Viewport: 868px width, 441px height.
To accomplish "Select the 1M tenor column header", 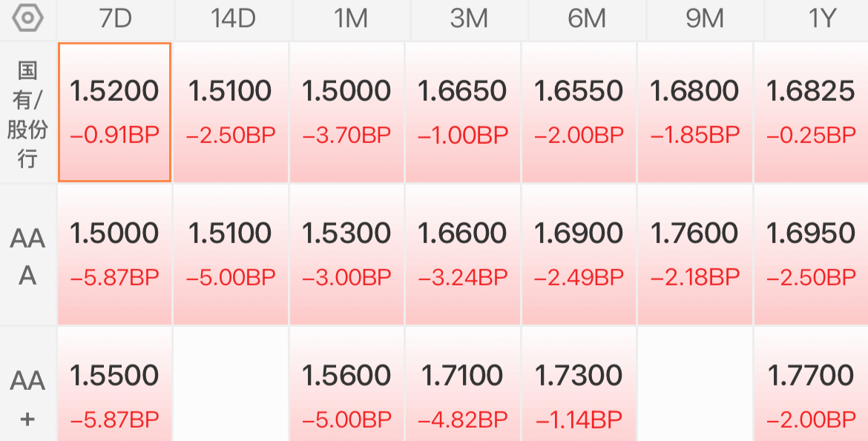I will [x=351, y=19].
